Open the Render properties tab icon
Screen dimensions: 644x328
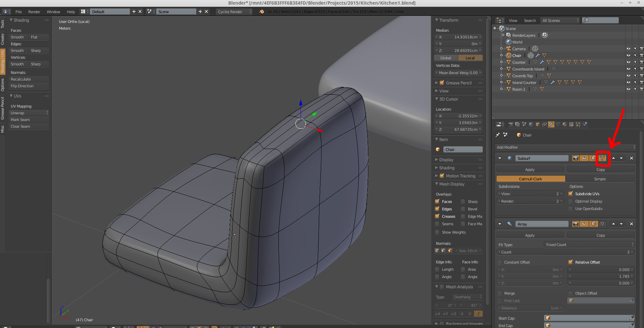511,124
